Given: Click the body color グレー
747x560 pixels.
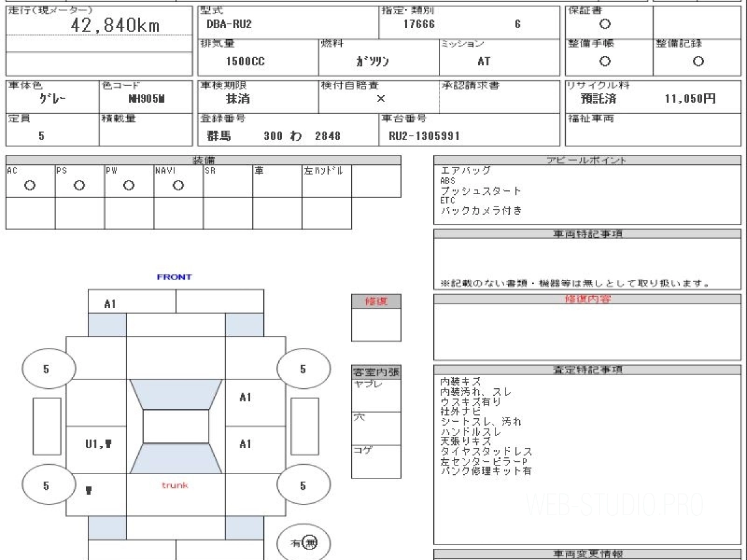Looking at the screenshot, I should (52, 99).
